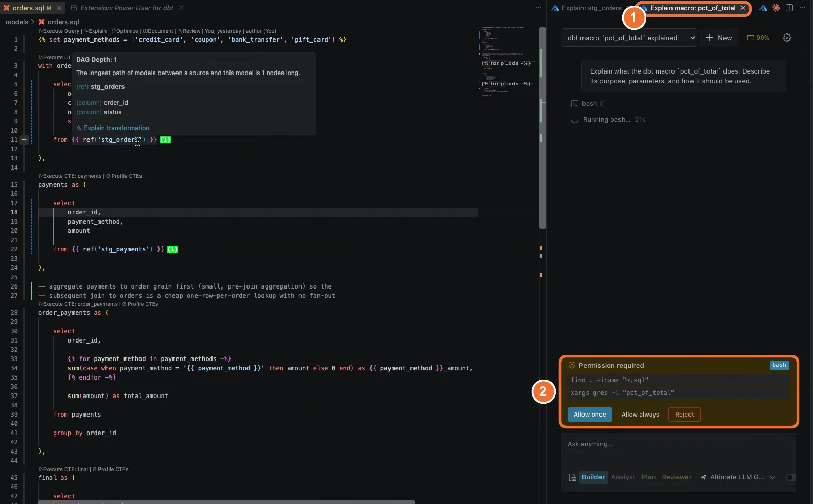The width and height of the screenshot is (813, 504).
Task: Select the Builder agent mode
Action: pyautogui.click(x=593, y=477)
